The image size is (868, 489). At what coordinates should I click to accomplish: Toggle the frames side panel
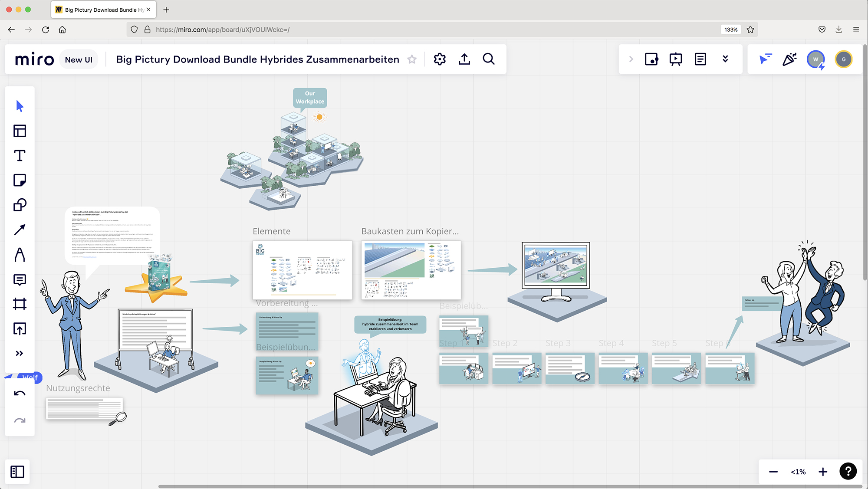pyautogui.click(x=17, y=472)
